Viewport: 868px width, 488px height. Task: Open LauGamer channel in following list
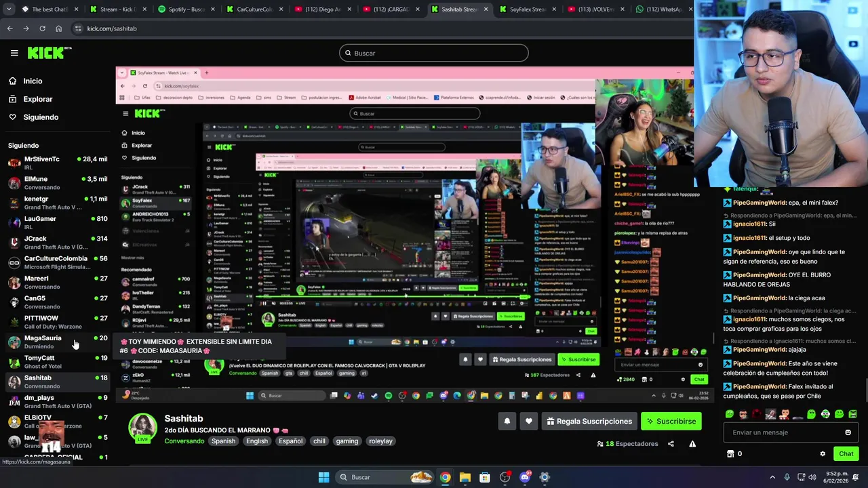(57, 222)
